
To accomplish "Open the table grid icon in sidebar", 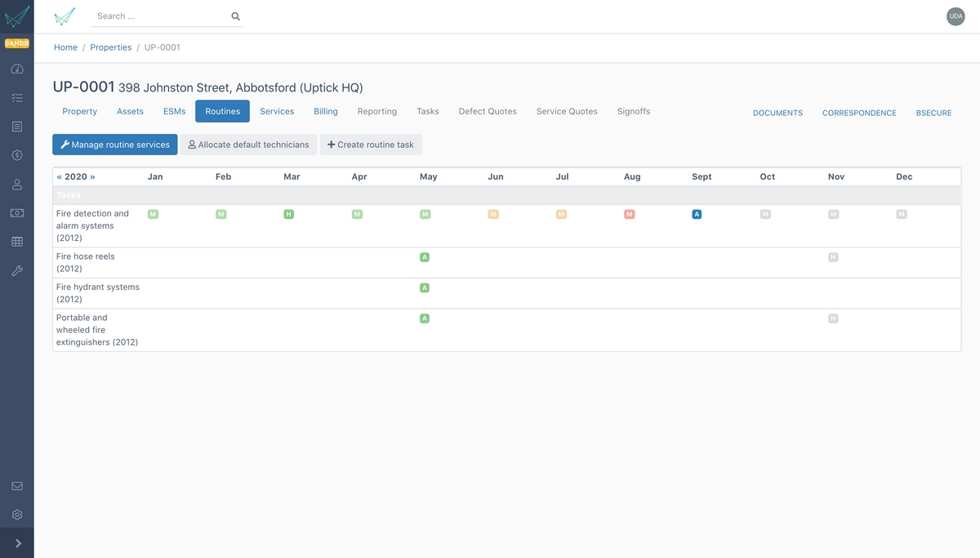I will coord(17,242).
